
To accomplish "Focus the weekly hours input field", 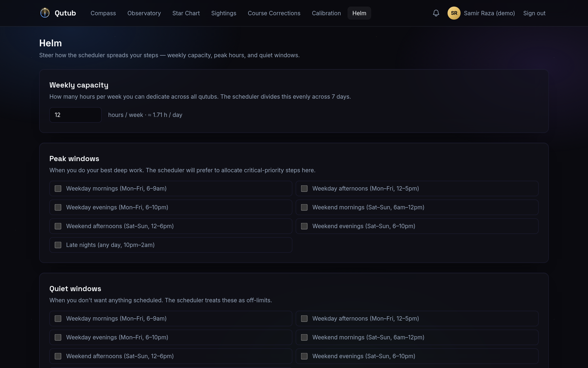I will pyautogui.click(x=75, y=115).
